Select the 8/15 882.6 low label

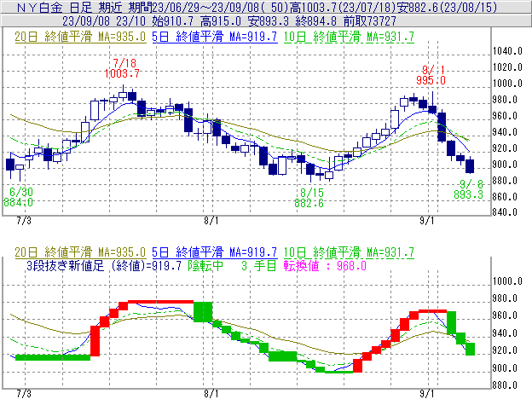tap(309, 198)
